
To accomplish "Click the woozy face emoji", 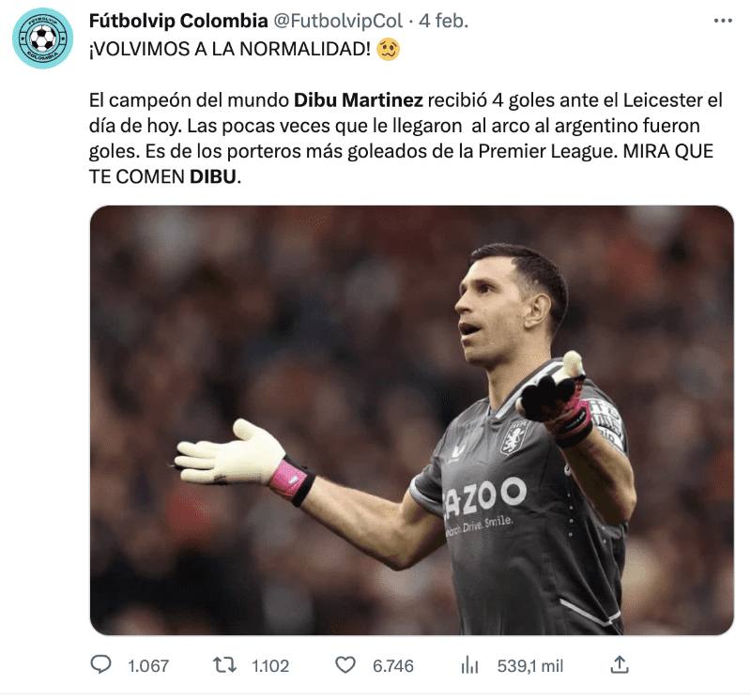I will click(388, 49).
